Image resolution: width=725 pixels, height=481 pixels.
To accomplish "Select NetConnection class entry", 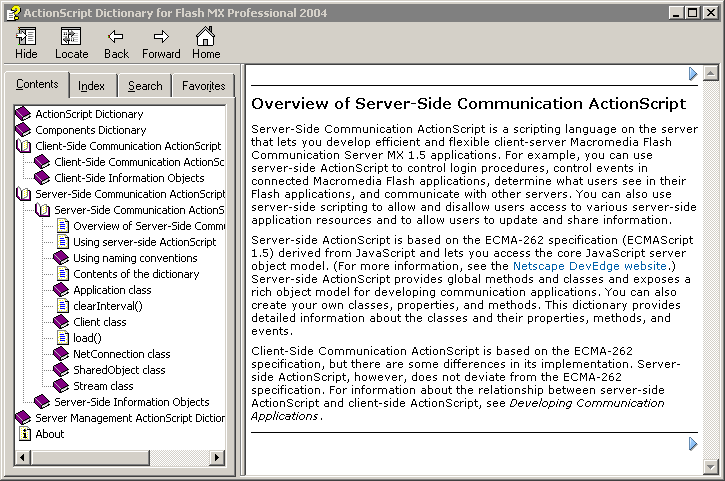I will [122, 354].
